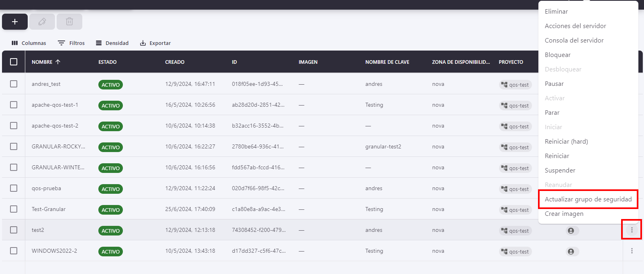
Task: Click qos-test project chip in andres_test row
Action: click(x=516, y=85)
